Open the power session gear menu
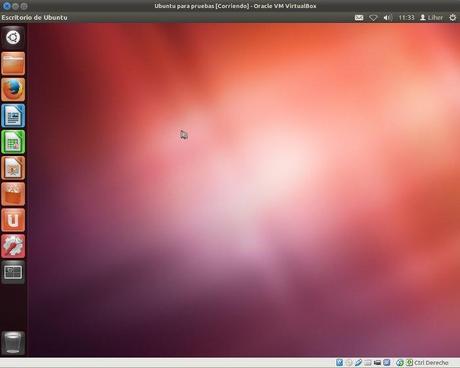The image size is (460, 368). pos(452,18)
